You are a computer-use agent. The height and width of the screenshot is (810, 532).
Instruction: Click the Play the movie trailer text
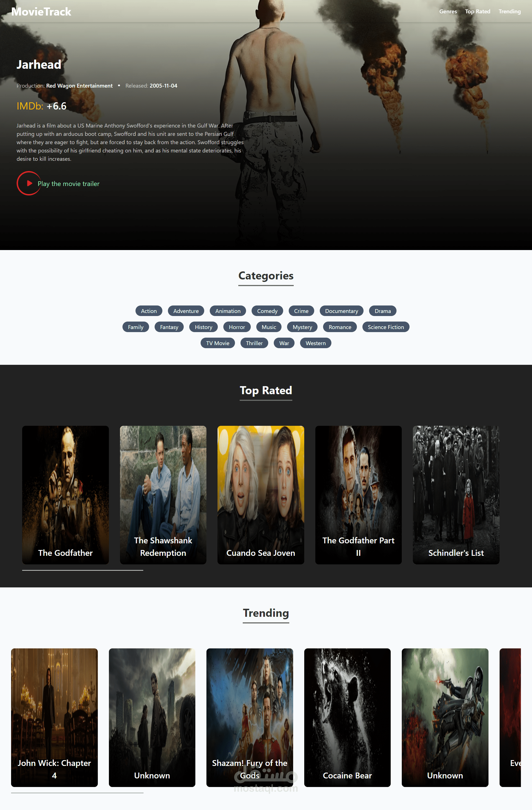click(x=68, y=184)
